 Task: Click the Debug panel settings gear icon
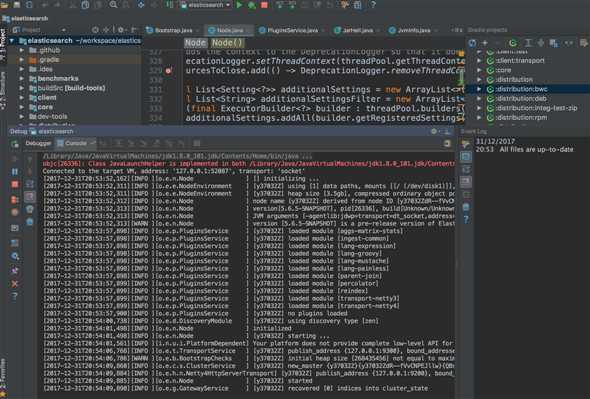(x=434, y=131)
